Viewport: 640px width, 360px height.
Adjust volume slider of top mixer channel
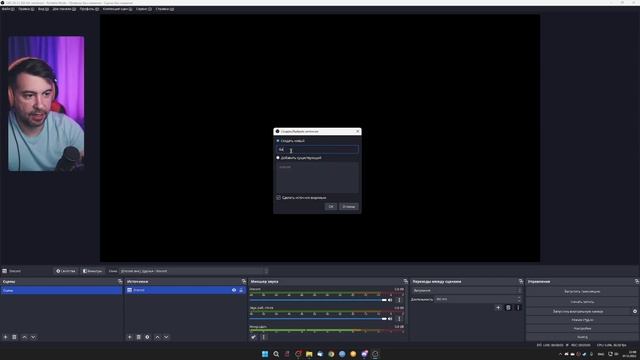click(318, 300)
